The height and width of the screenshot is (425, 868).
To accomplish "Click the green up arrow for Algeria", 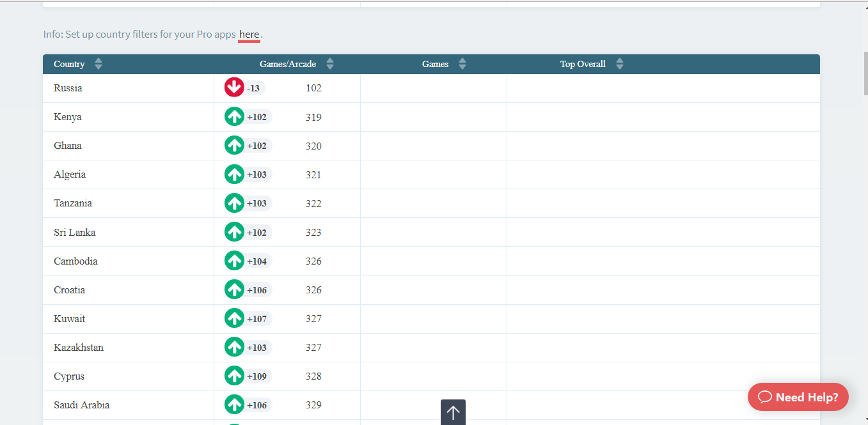I will pyautogui.click(x=234, y=174).
